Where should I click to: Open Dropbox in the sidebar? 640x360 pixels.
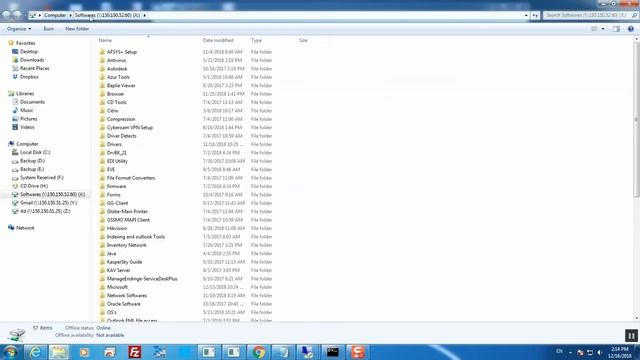29,77
